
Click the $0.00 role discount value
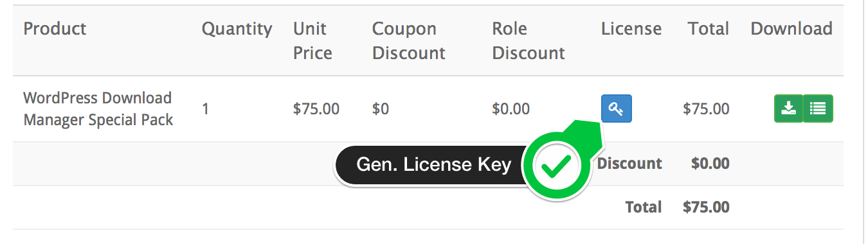pos(511,109)
